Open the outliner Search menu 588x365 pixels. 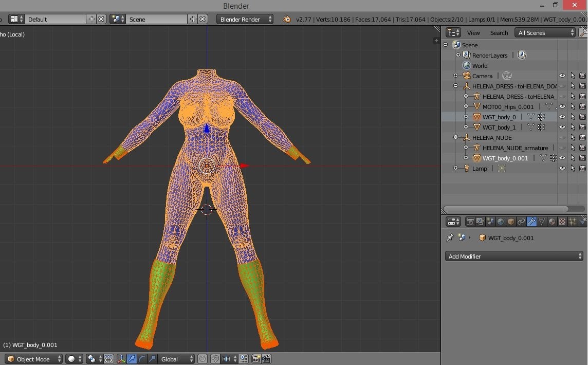click(x=499, y=33)
